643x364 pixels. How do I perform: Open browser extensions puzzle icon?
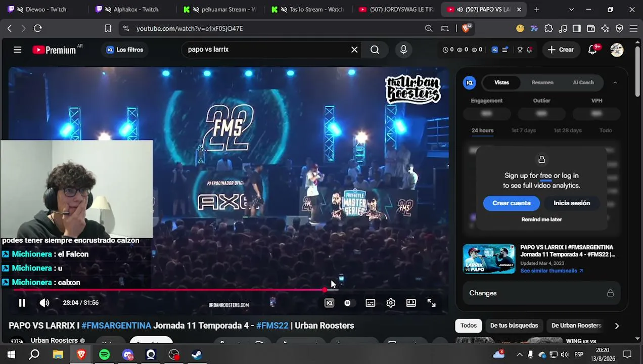click(x=548, y=28)
